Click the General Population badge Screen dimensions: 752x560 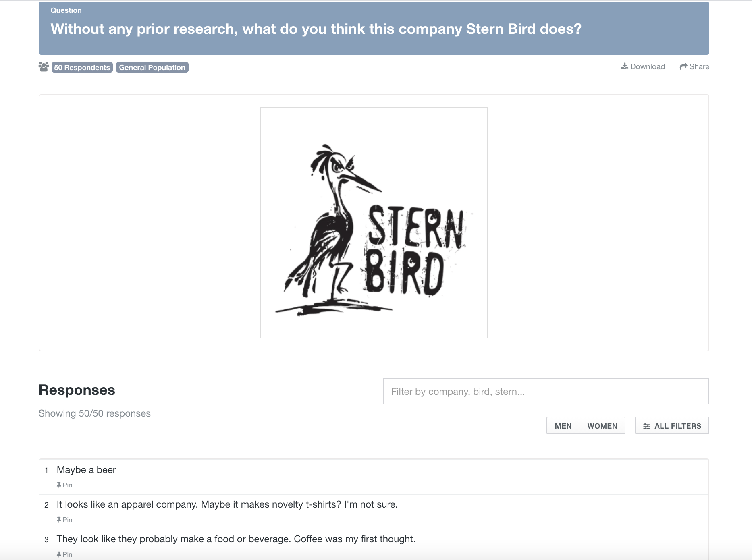tap(152, 67)
